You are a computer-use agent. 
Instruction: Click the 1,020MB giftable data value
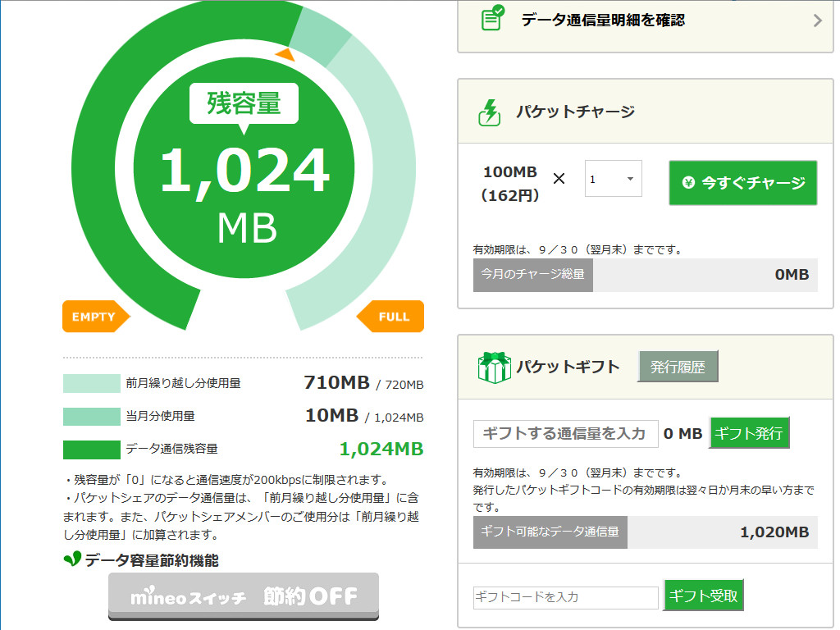(x=774, y=532)
